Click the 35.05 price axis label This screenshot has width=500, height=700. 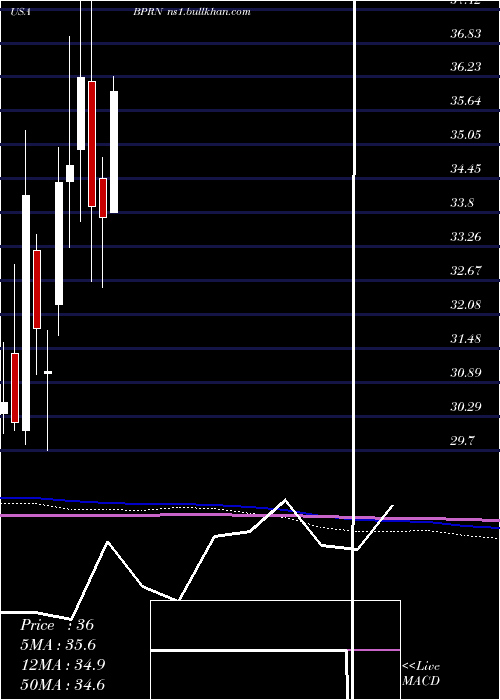pos(466,134)
